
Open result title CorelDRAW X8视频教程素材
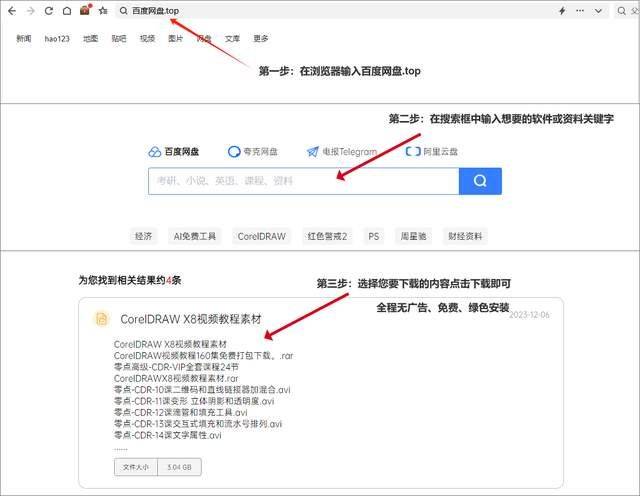coord(191,319)
